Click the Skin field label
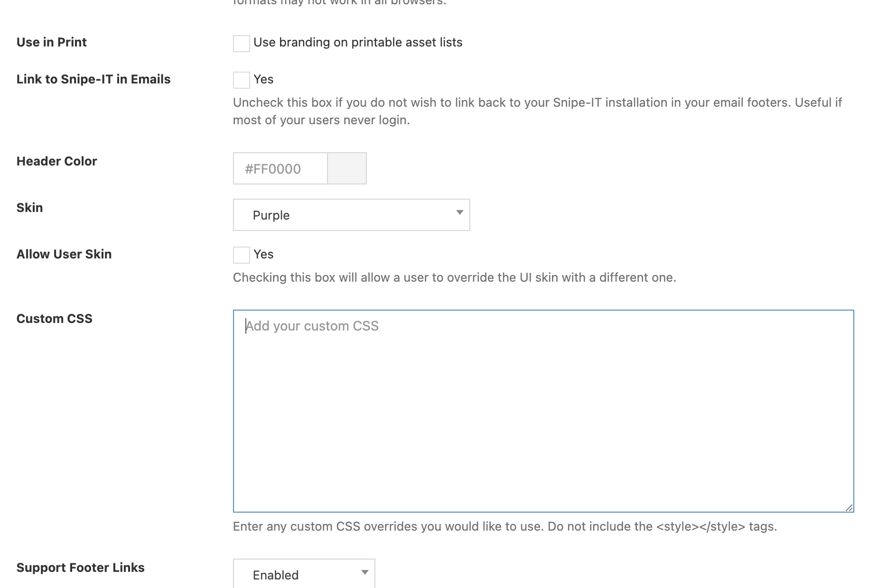Screen dimensions: 878x588 coord(29,207)
